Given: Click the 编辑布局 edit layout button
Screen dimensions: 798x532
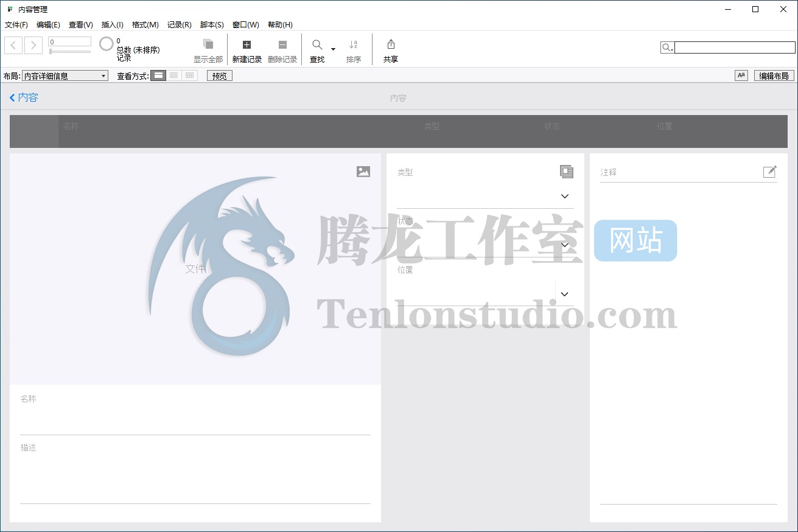Looking at the screenshot, I should click(774, 76).
